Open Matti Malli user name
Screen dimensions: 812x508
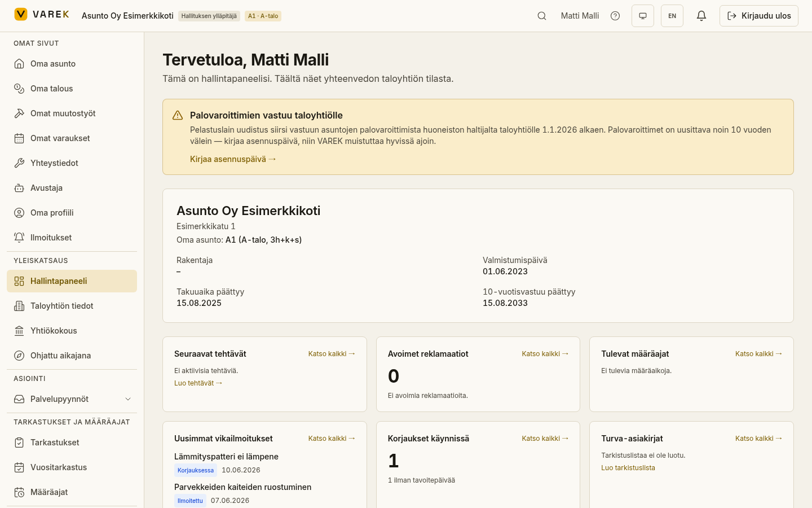click(x=580, y=16)
